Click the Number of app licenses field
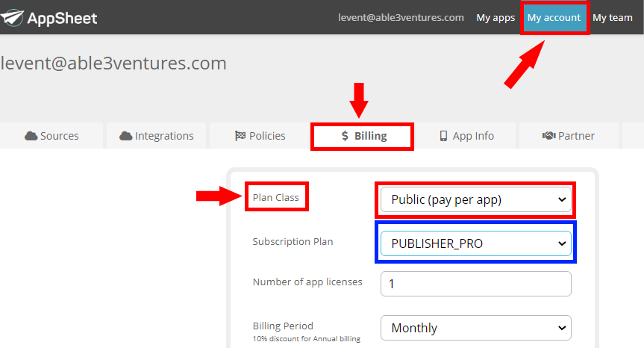Screen dimensions: 644x348 [475, 284]
